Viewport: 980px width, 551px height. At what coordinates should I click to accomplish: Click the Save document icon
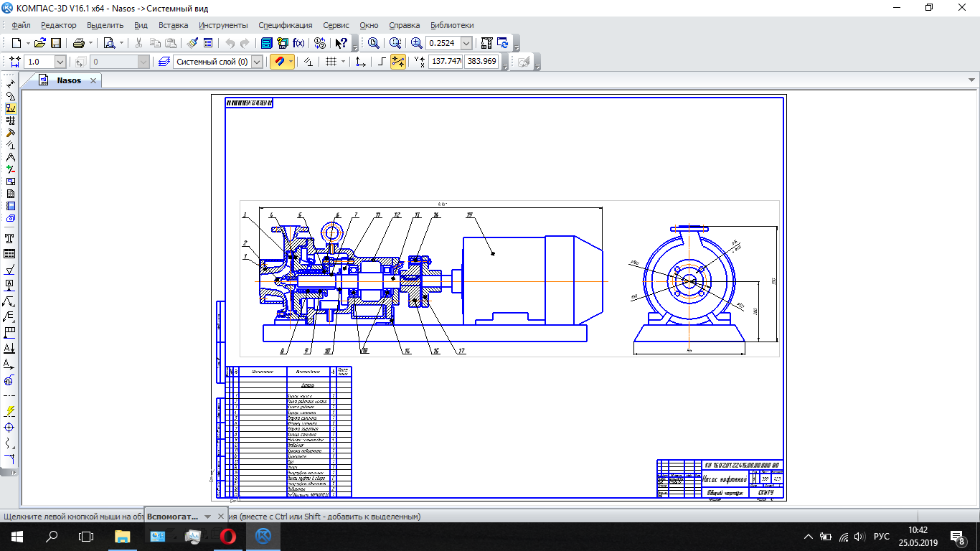coord(55,43)
